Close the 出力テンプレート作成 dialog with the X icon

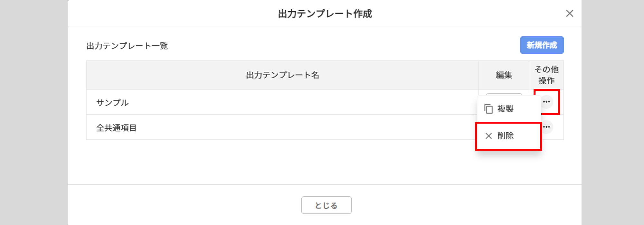point(569,14)
